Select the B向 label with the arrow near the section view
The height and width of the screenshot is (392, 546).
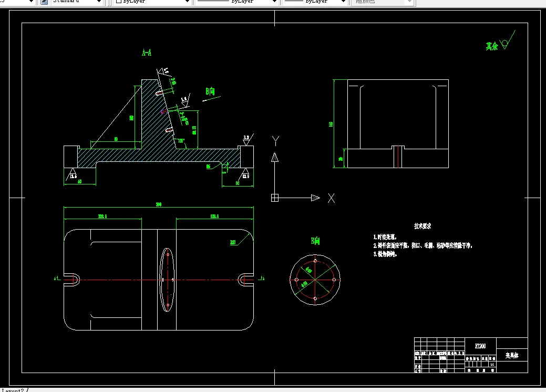210,91
